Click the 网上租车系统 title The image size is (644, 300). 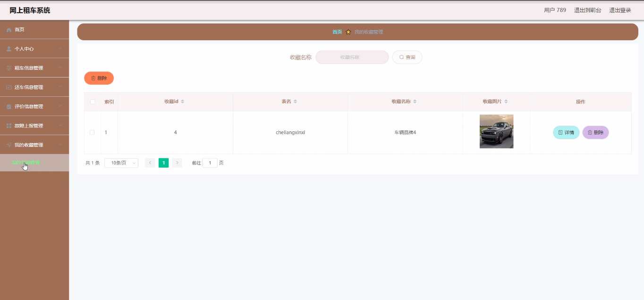[x=30, y=10]
